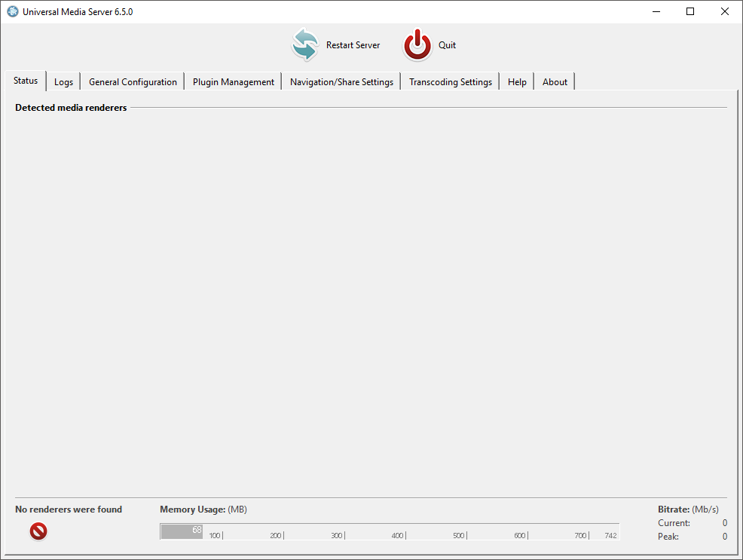Open the Plugin Management tab
This screenshot has height=560, width=743.
[x=233, y=82]
